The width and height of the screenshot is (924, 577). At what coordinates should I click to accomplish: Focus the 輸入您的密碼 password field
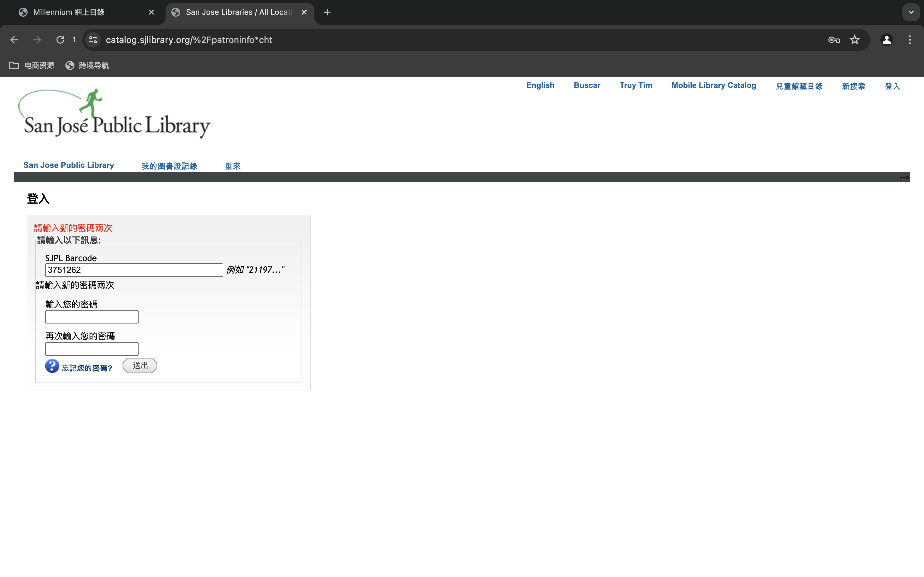(91, 317)
